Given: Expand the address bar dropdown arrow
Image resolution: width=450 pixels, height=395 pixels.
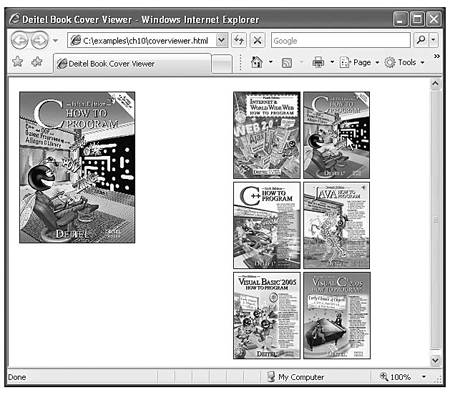Looking at the screenshot, I should pos(221,41).
